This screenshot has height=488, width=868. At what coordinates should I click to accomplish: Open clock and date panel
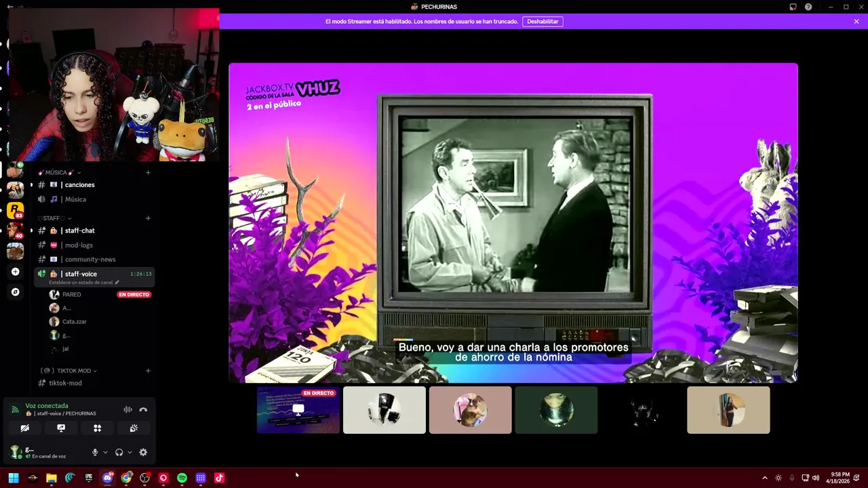click(837, 478)
